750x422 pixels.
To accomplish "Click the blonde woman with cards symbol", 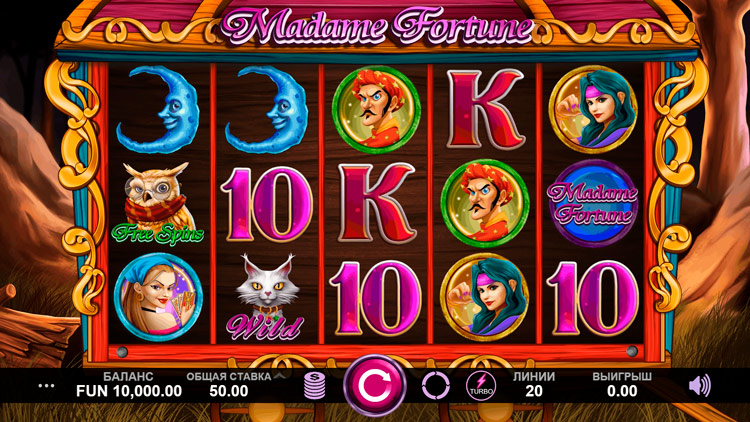I will (x=158, y=297).
